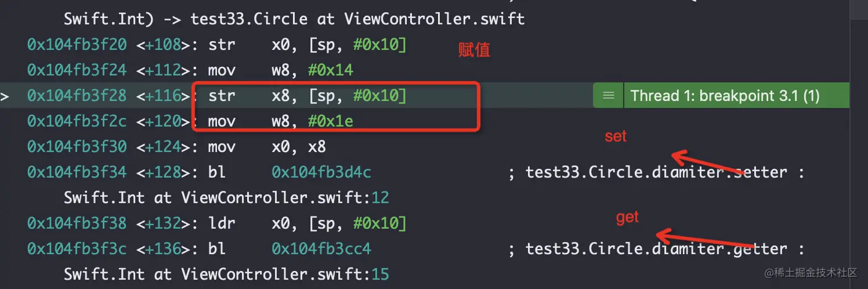
Task: Open branch target address 0x104fb3d4c
Action: (321, 172)
